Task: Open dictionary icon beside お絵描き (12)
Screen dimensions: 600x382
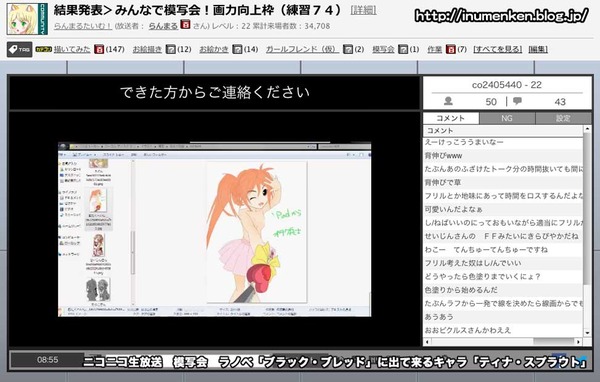Action: [171, 49]
